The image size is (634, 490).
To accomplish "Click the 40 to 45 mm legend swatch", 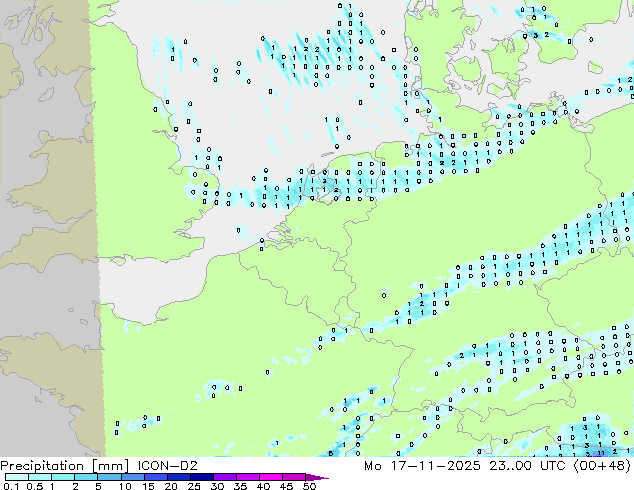I will [x=270, y=477].
